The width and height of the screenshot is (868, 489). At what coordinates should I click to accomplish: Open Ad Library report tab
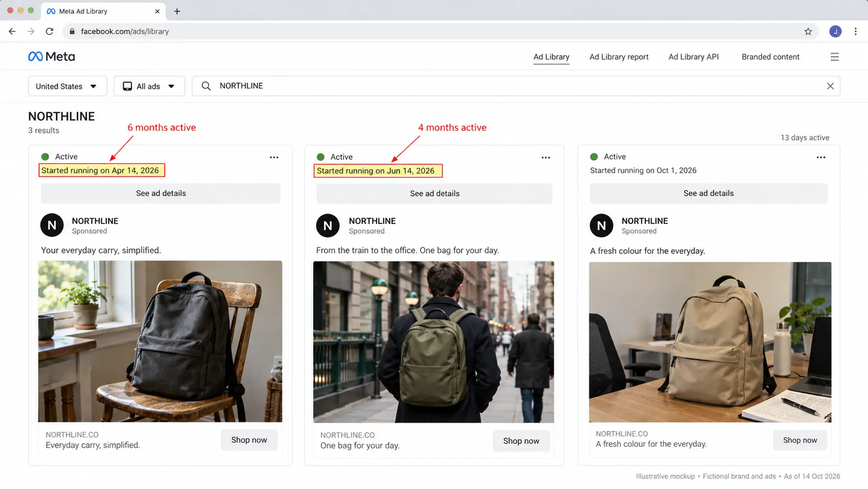click(619, 57)
